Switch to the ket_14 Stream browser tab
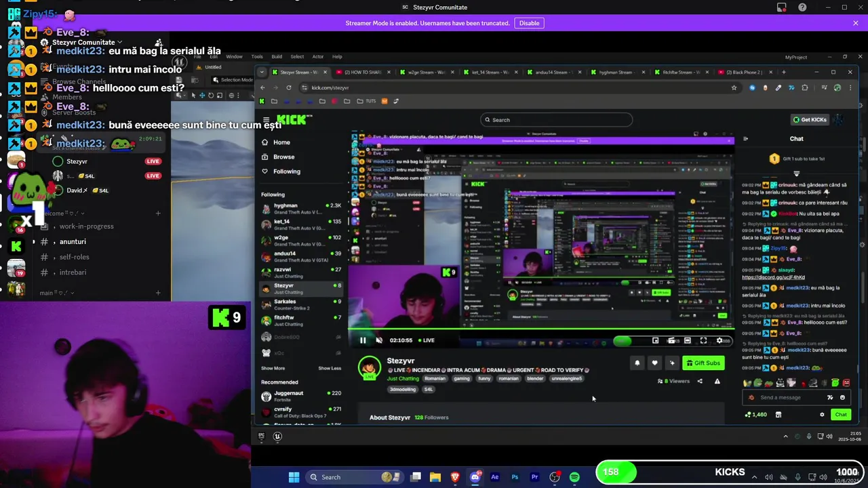868x488 pixels. [x=491, y=72]
